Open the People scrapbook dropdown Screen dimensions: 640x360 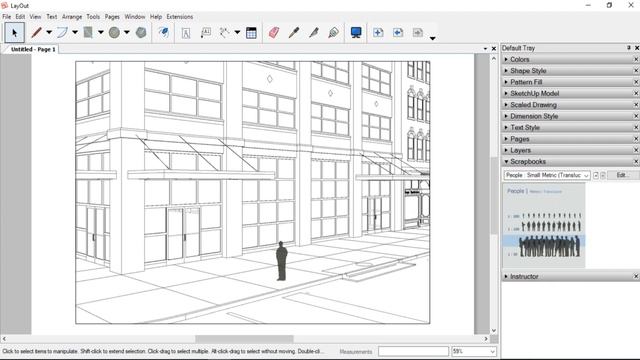[x=547, y=175]
